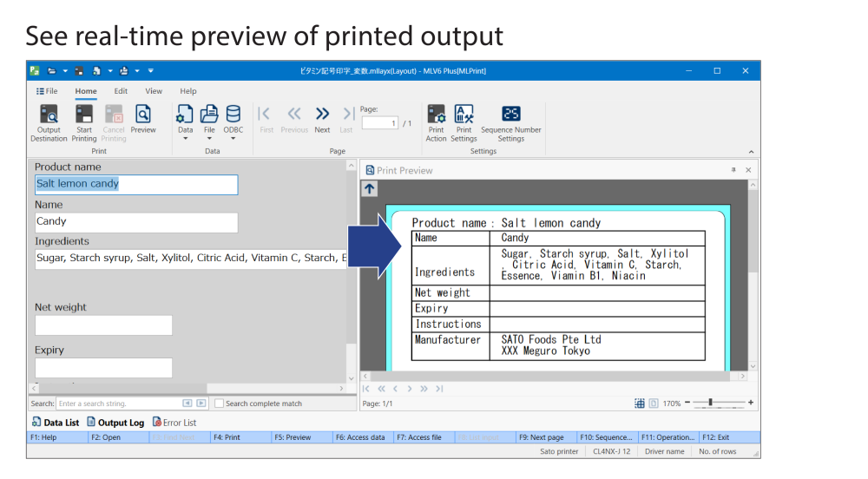Click F12: Exit button

(x=729, y=437)
